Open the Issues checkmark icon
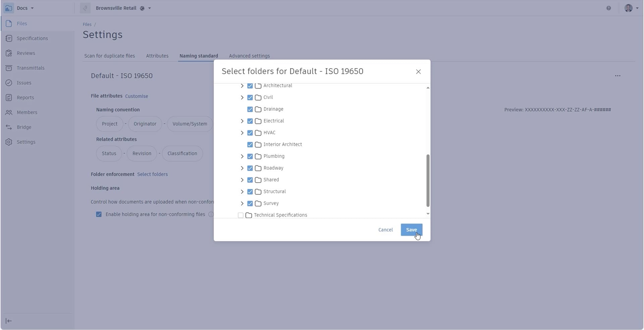Screen dimensions: 644x330 (9, 83)
